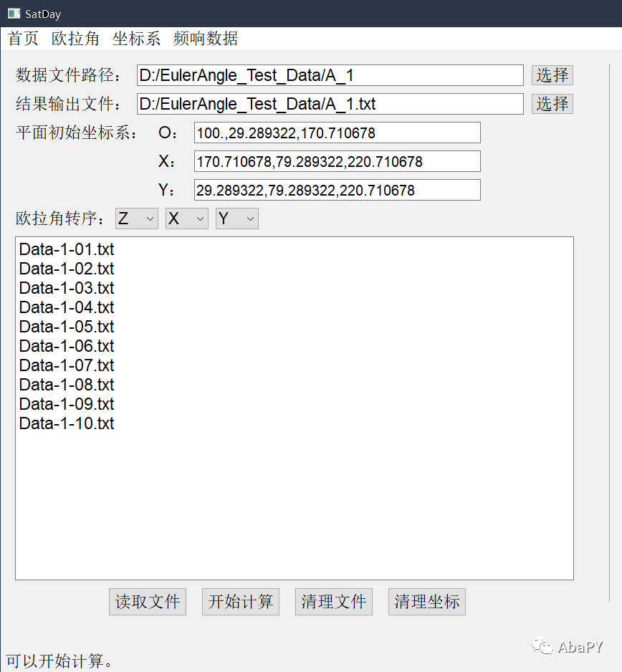This screenshot has height=672, width=622.
Task: Click the 清理坐标 button
Action: 426,601
